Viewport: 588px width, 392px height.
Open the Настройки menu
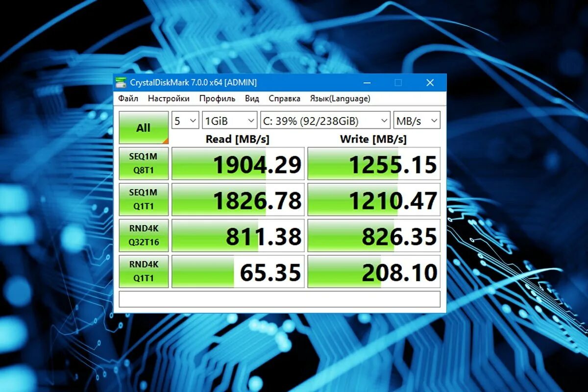pos(169,98)
